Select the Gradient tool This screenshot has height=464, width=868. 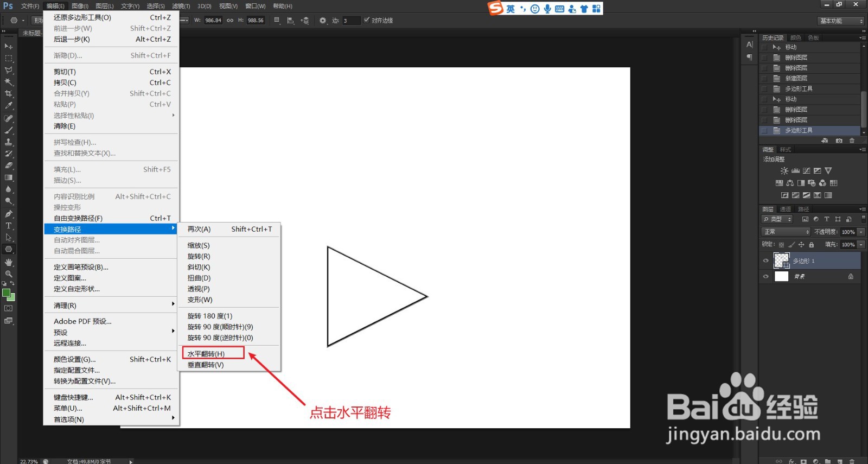pyautogui.click(x=9, y=177)
